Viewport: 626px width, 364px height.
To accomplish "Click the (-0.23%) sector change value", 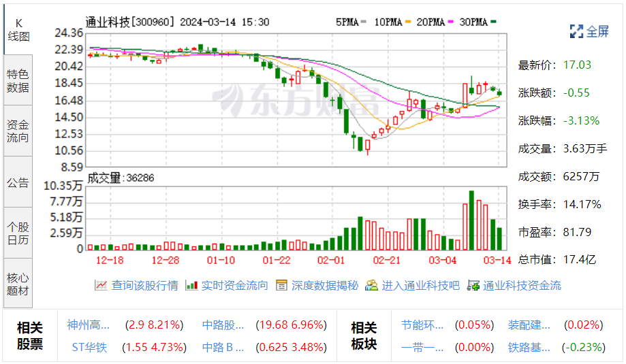I will (583, 347).
